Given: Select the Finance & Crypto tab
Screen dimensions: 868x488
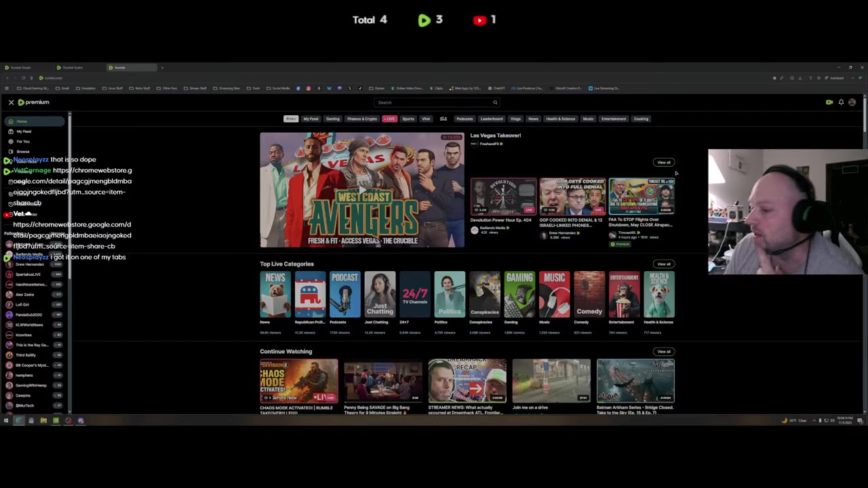Looking at the screenshot, I should coord(362,119).
